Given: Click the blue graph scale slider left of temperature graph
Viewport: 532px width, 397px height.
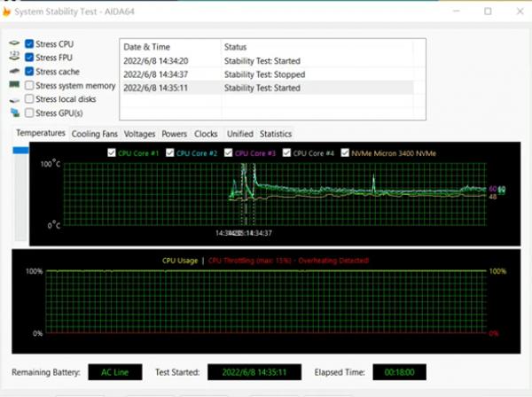Looking at the screenshot, I should coord(20,151).
